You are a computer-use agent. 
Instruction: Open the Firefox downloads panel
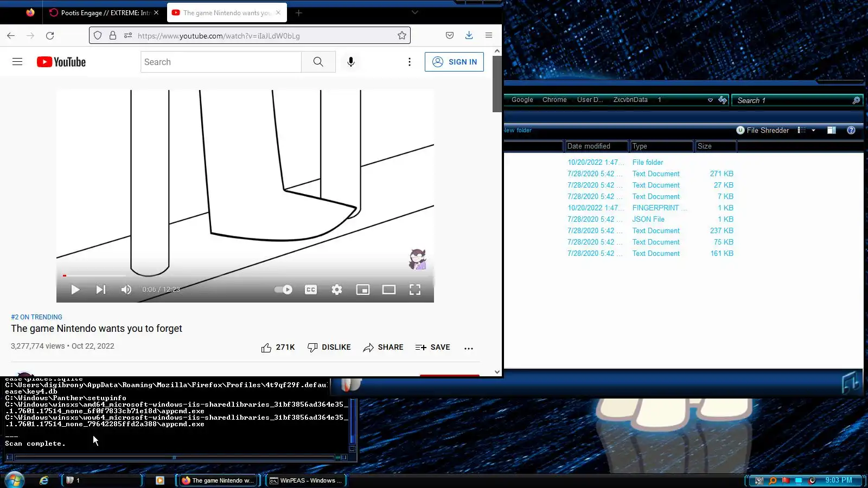[469, 35]
